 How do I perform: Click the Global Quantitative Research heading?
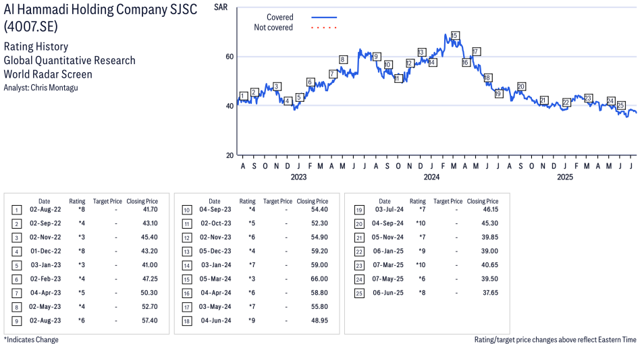[70, 60]
